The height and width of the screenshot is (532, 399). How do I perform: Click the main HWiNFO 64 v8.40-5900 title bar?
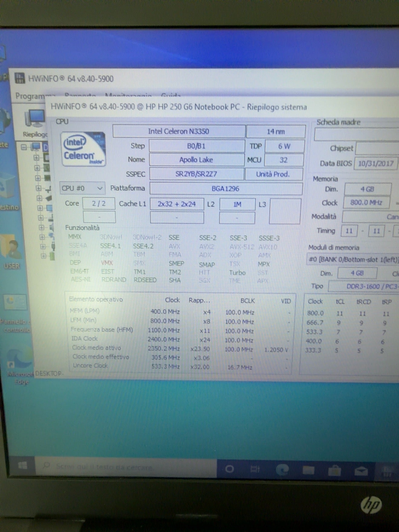pyautogui.click(x=204, y=79)
